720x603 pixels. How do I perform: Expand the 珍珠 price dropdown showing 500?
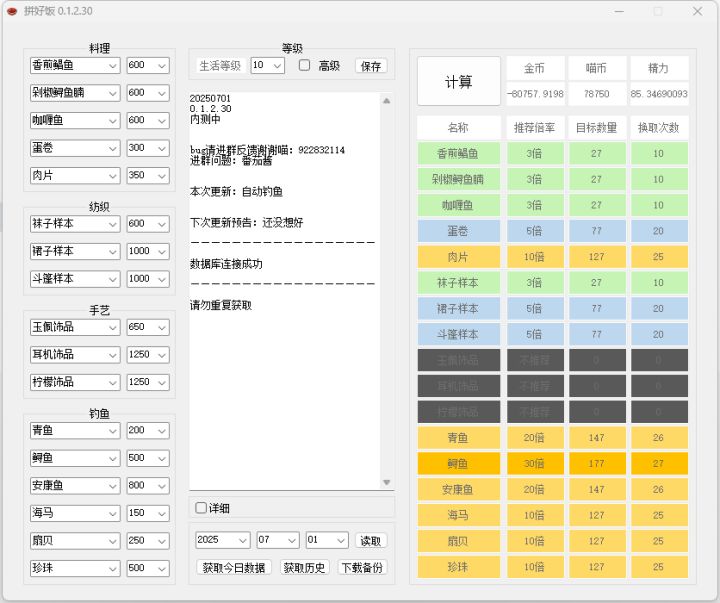pyautogui.click(x=148, y=568)
